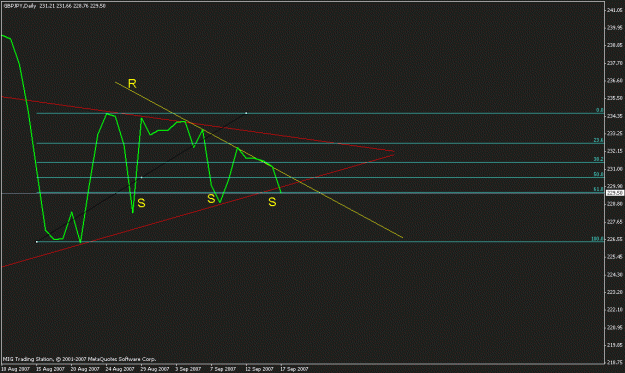Image resolution: width=625 pixels, height=373 pixels.
Task: Click the 29 Aug 2007 date label
Action: click(155, 369)
